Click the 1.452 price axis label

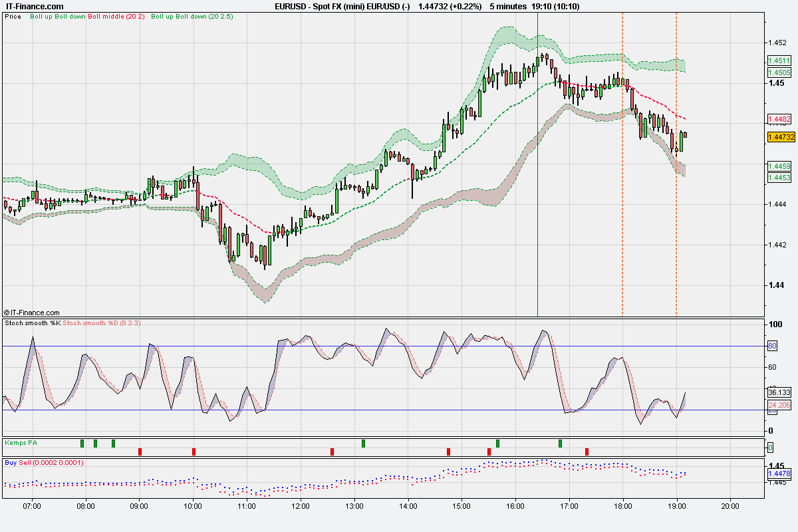pos(778,43)
